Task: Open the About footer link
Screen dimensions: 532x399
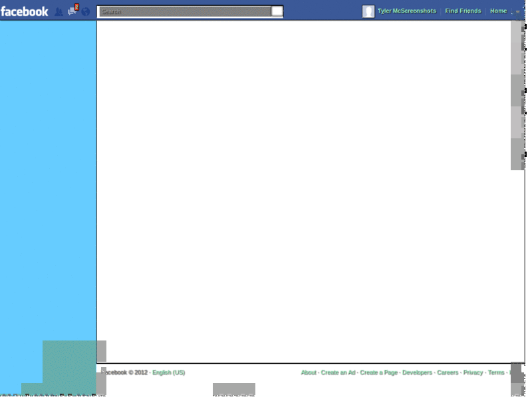Action: click(309, 372)
